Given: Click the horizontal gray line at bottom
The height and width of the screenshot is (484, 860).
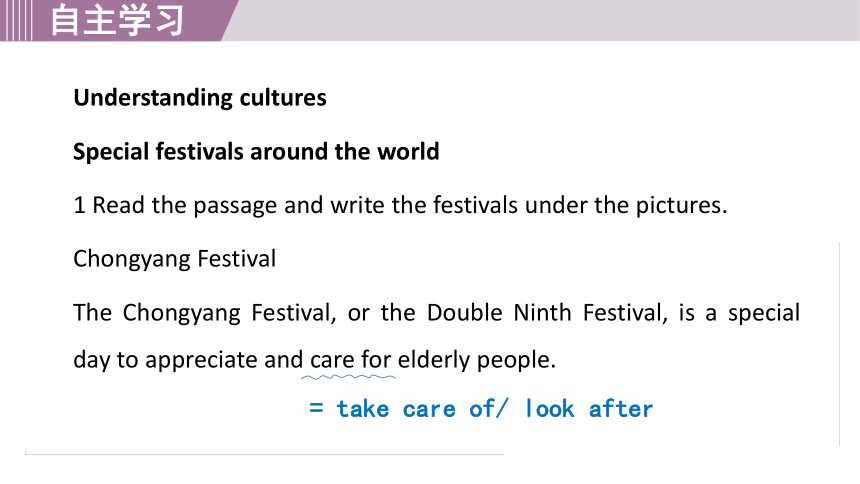Looking at the screenshot, I should pyautogui.click(x=264, y=454).
